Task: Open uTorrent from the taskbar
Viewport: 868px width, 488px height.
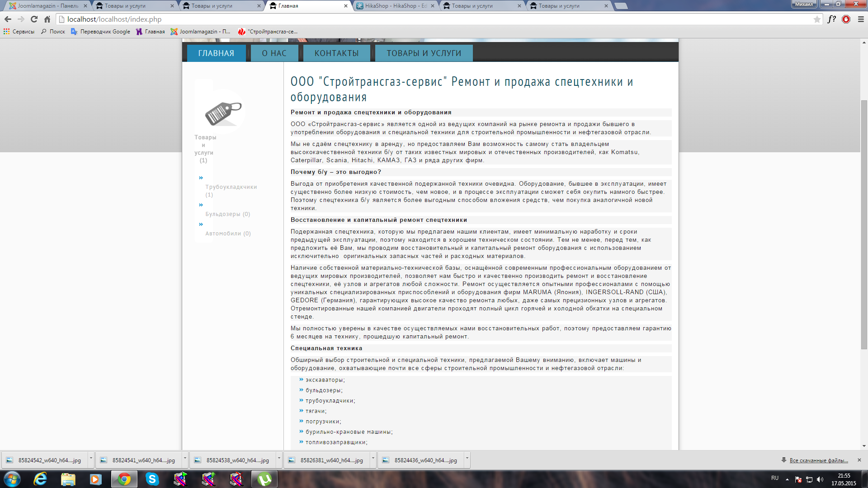Action: pyautogui.click(x=264, y=479)
